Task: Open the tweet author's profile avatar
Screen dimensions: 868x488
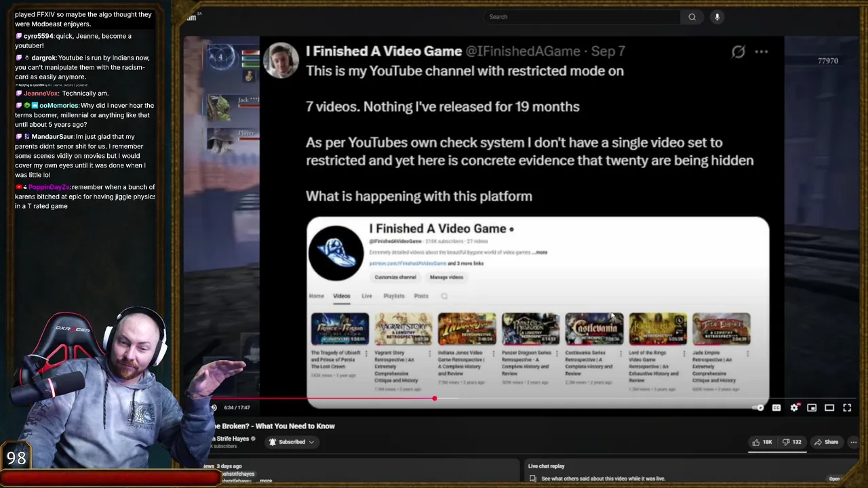Action: 281,60
